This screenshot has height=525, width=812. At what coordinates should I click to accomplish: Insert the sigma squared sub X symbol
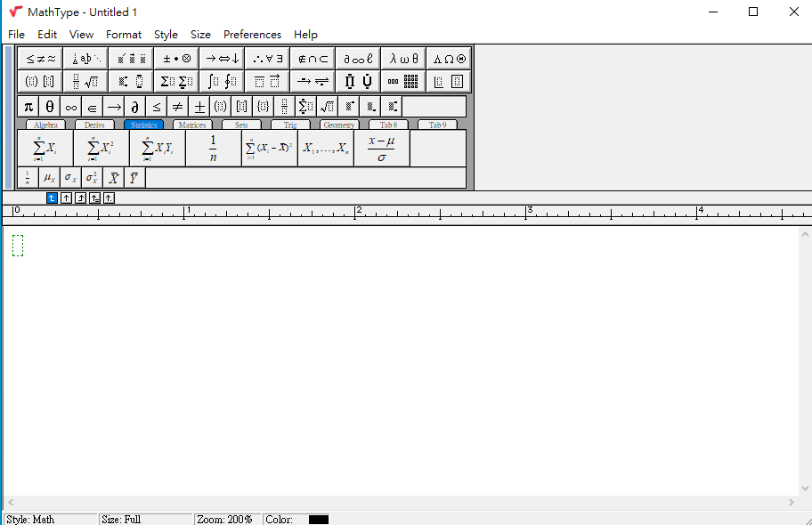click(x=92, y=178)
